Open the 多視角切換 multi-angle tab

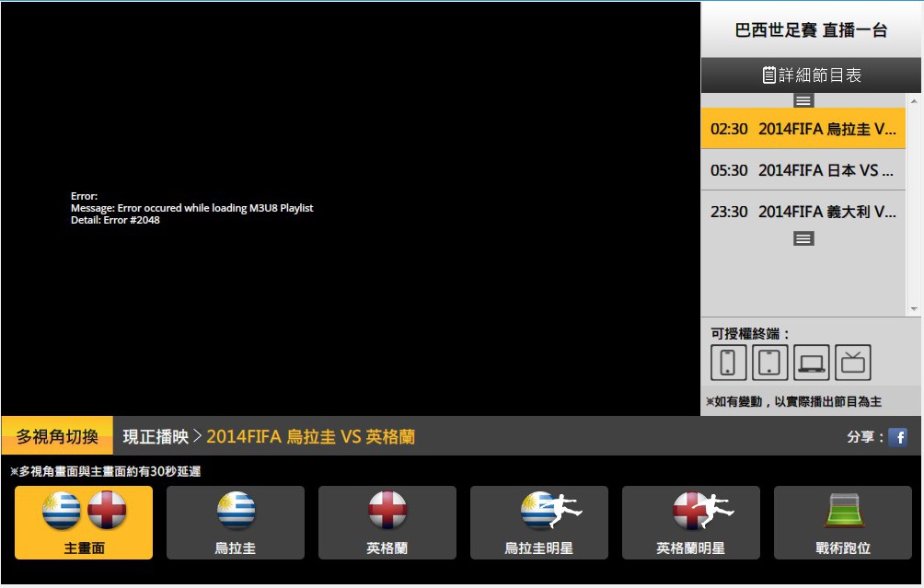coord(57,436)
